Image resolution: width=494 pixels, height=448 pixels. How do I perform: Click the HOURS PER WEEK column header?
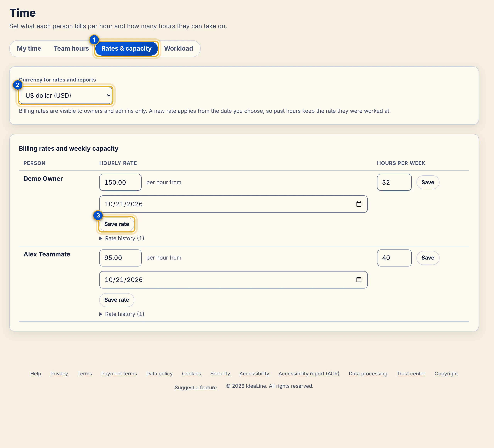click(x=401, y=163)
